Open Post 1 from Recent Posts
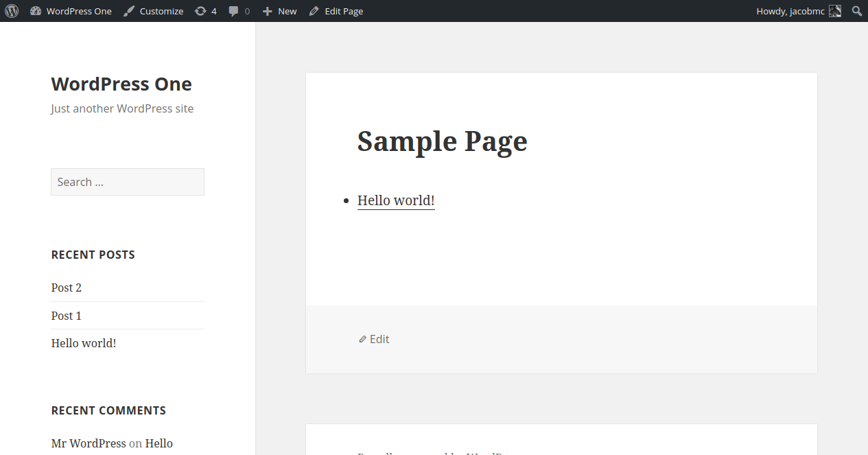This screenshot has height=455, width=868. pyautogui.click(x=67, y=316)
